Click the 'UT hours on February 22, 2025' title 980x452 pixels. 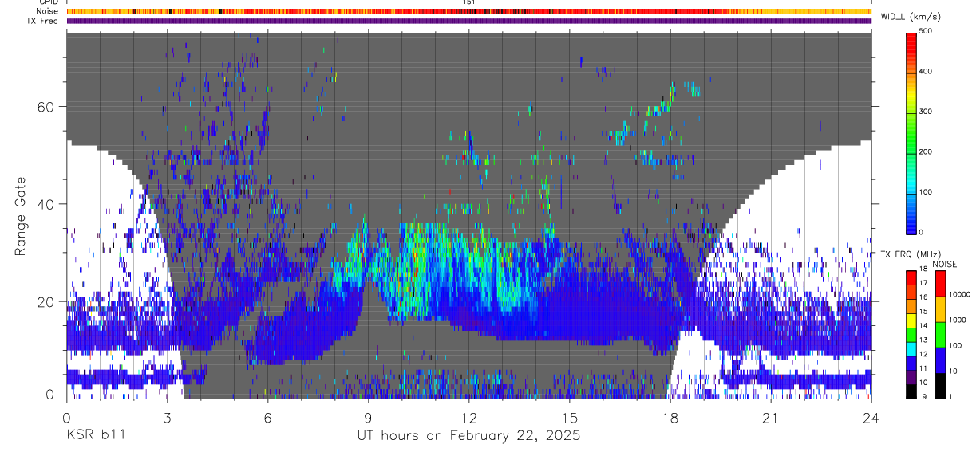pos(468,436)
